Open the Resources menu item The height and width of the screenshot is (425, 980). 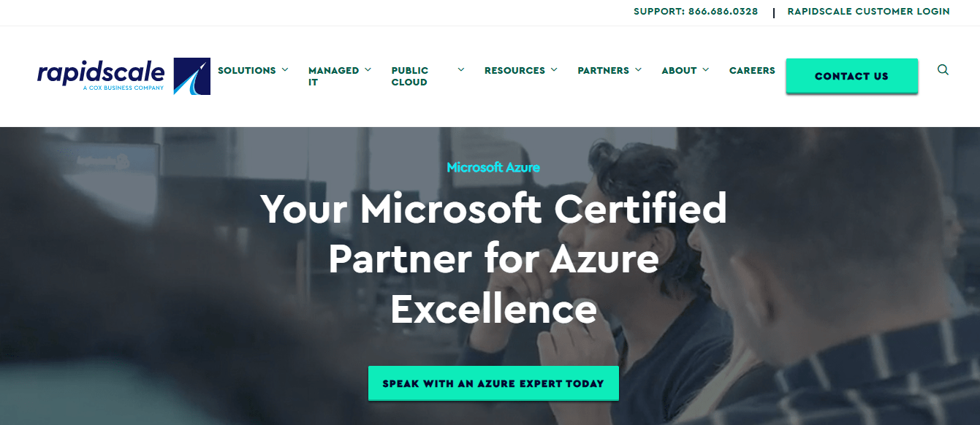(x=514, y=71)
